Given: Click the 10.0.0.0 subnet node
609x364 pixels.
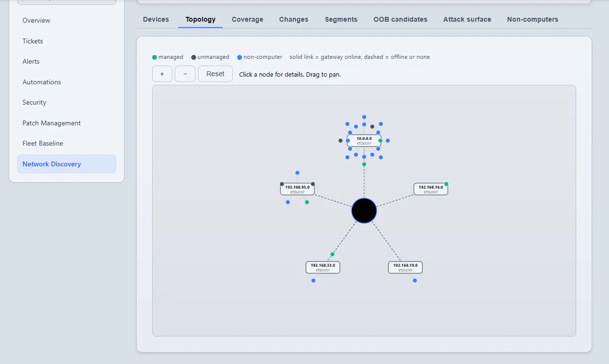Looking at the screenshot, I should tap(364, 140).
